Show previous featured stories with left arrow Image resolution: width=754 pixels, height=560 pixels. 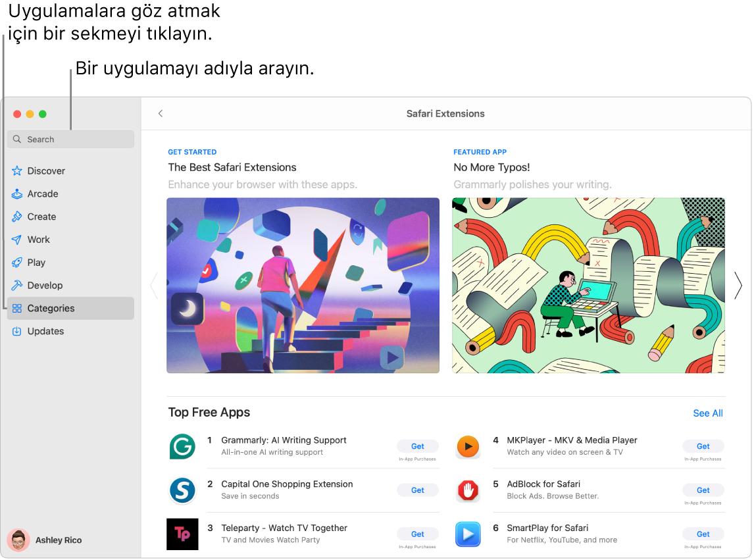155,286
